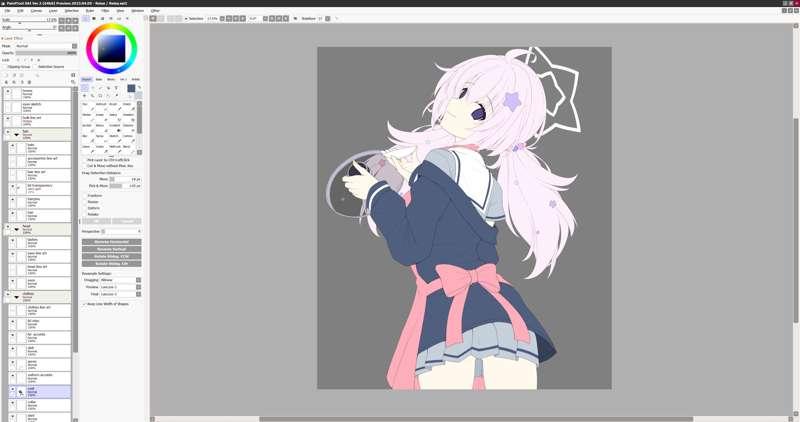Choose the AirBrush brush tool
This screenshot has width=800, height=422.
102,107
